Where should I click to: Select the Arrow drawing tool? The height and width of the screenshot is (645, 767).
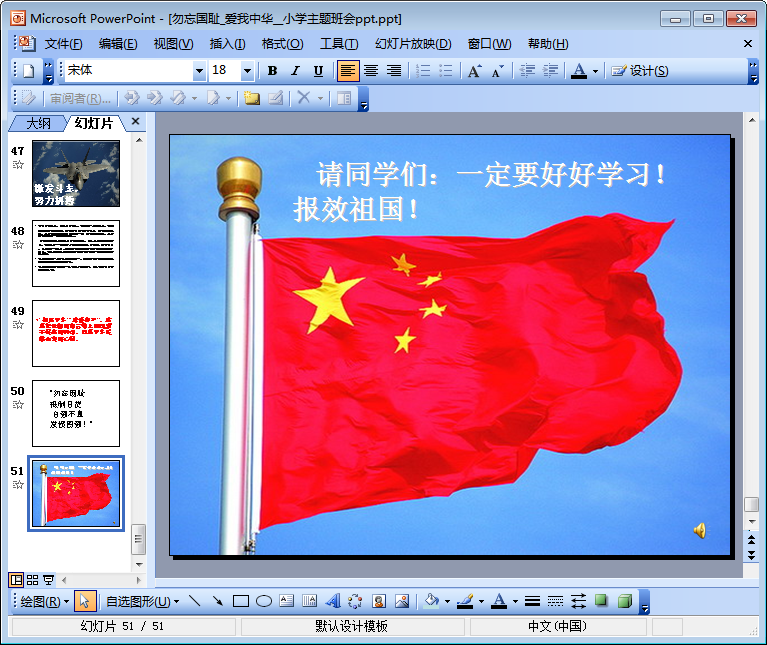[x=218, y=601]
